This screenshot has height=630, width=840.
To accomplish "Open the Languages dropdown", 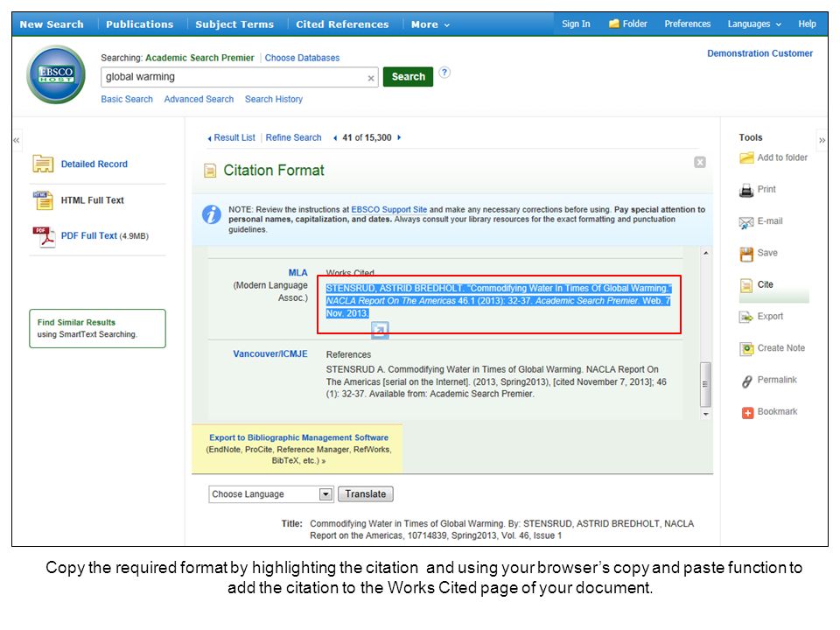I will pyautogui.click(x=754, y=24).
